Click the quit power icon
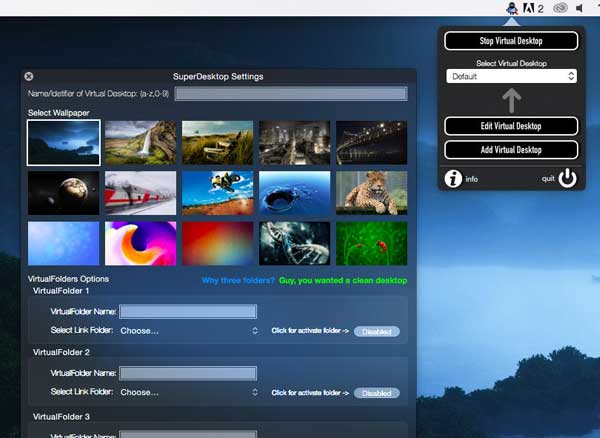Image resolution: width=600 pixels, height=438 pixels. click(567, 178)
